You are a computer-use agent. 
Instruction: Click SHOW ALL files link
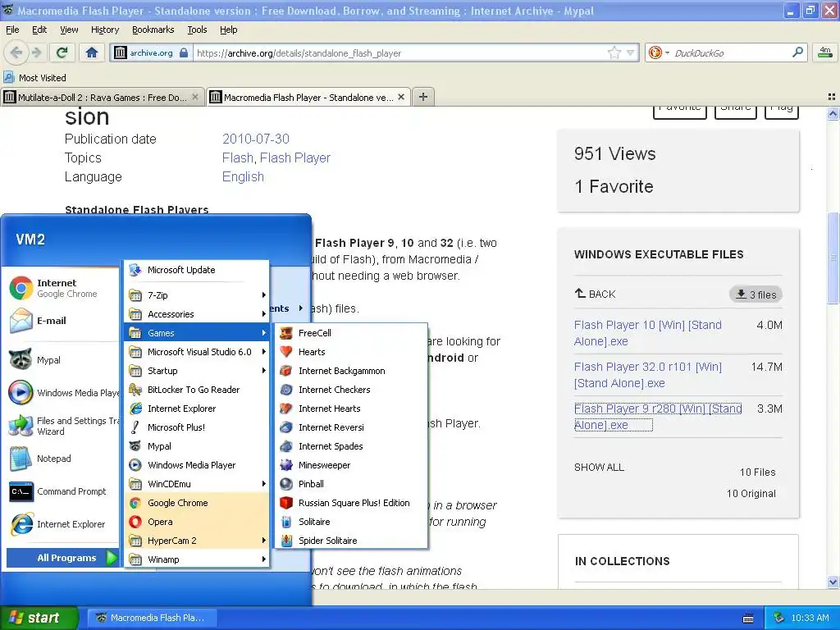tap(599, 467)
